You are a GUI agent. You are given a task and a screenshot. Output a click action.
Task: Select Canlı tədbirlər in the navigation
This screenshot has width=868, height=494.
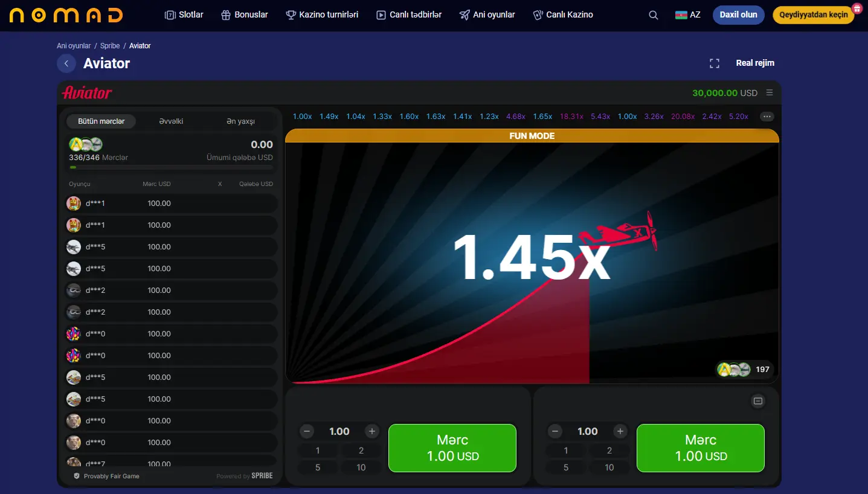point(409,15)
